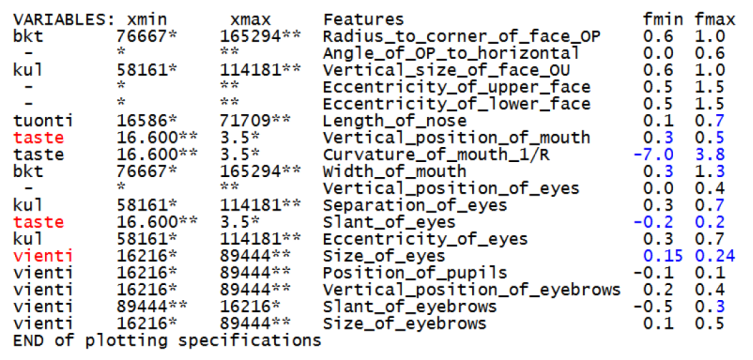Select the red 'vienti' variable for Size_of_eyes
The height and width of the screenshot is (360, 753).
point(43,256)
